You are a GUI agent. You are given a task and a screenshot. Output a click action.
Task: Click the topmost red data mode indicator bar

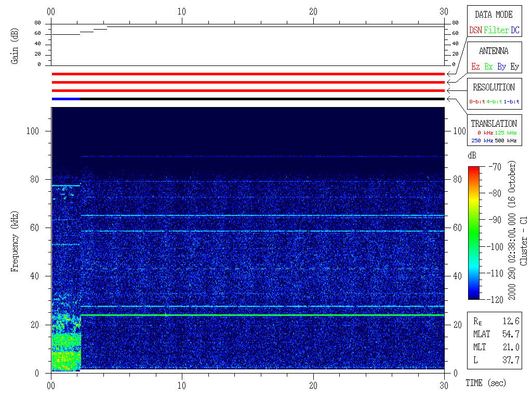coord(248,74)
